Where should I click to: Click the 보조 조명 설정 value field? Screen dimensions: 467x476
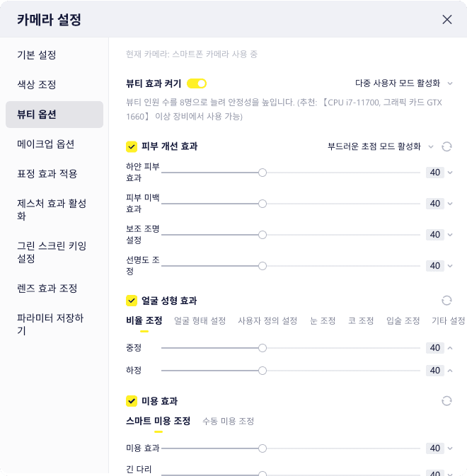(434, 235)
